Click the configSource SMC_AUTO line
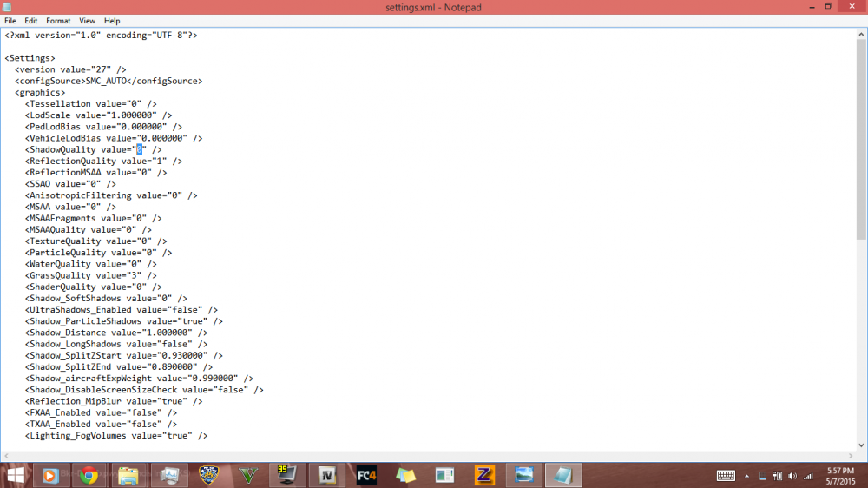868x488 pixels. (x=108, y=81)
